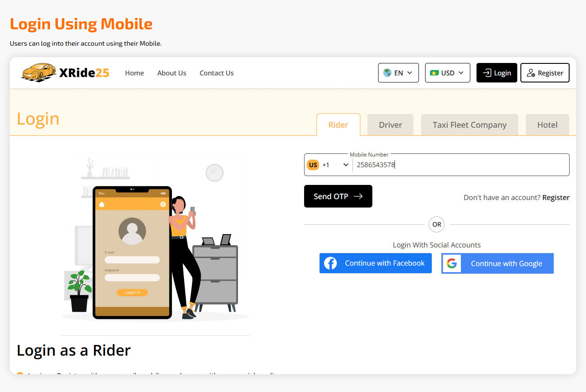Open the About Us menu item

(x=172, y=73)
